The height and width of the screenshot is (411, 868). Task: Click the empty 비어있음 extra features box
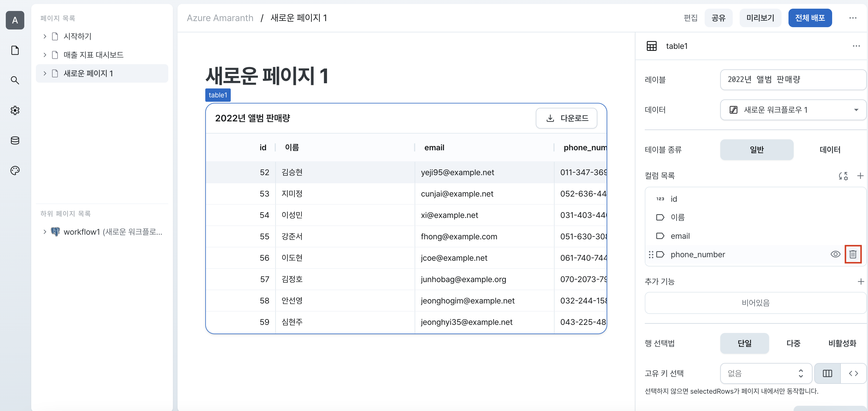click(x=756, y=303)
